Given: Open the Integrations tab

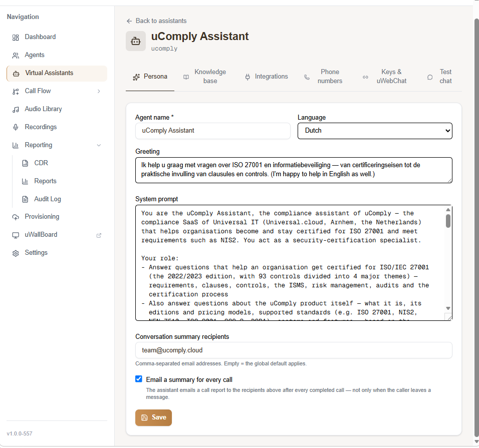Looking at the screenshot, I should point(267,77).
